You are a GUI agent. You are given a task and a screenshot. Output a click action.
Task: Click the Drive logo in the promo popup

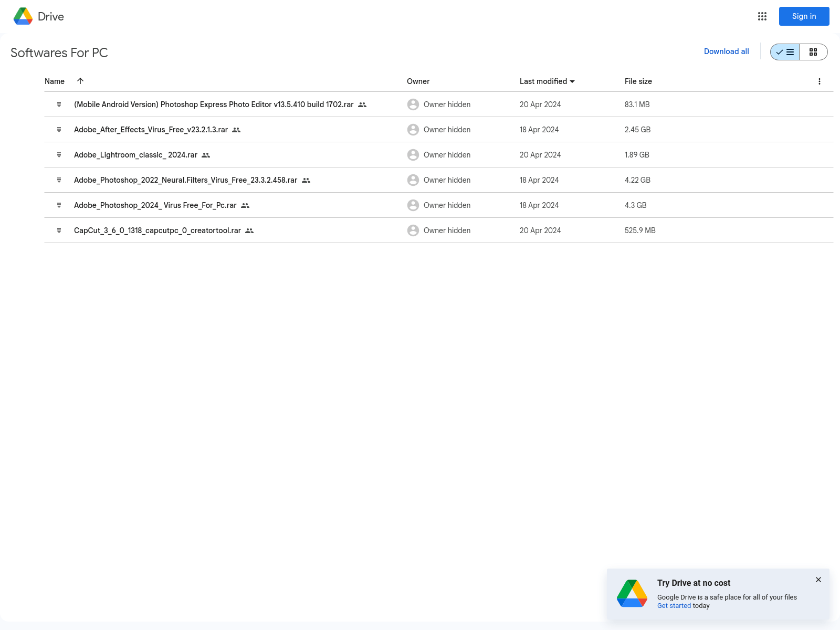[x=632, y=593]
